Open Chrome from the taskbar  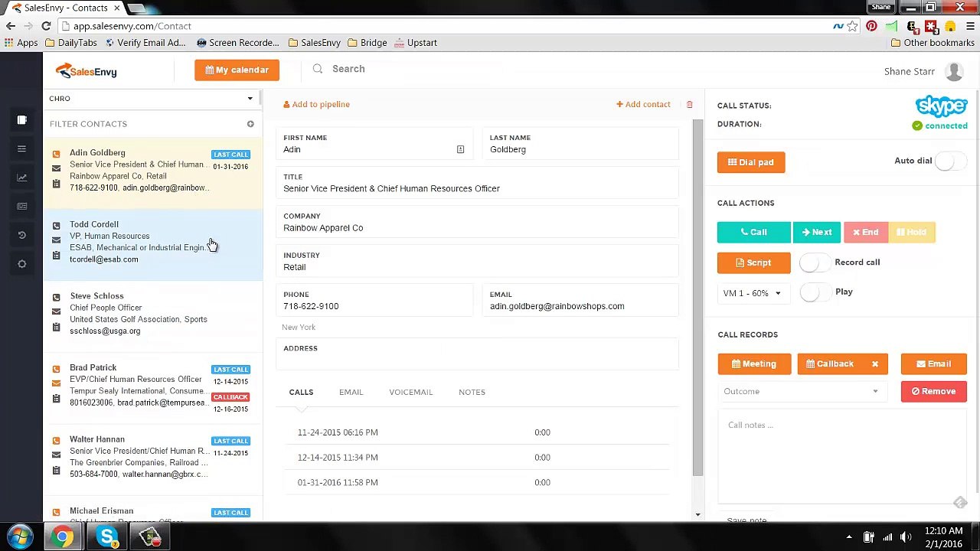pyautogui.click(x=63, y=537)
